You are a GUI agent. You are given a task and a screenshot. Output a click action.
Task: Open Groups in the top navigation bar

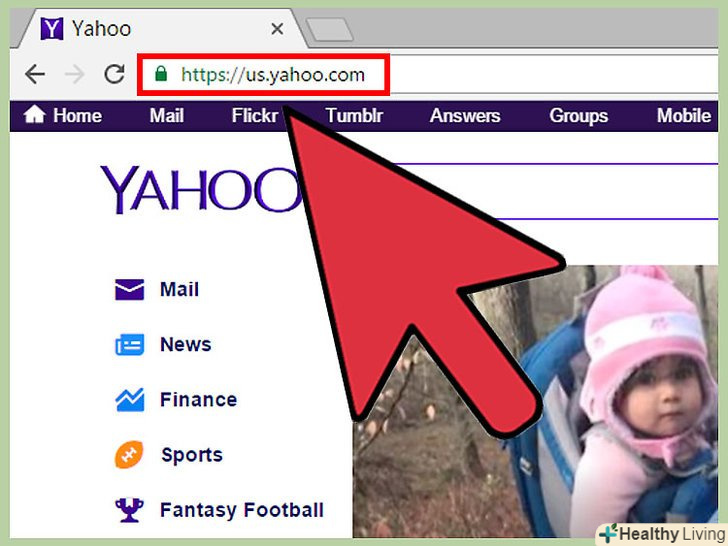(x=578, y=116)
